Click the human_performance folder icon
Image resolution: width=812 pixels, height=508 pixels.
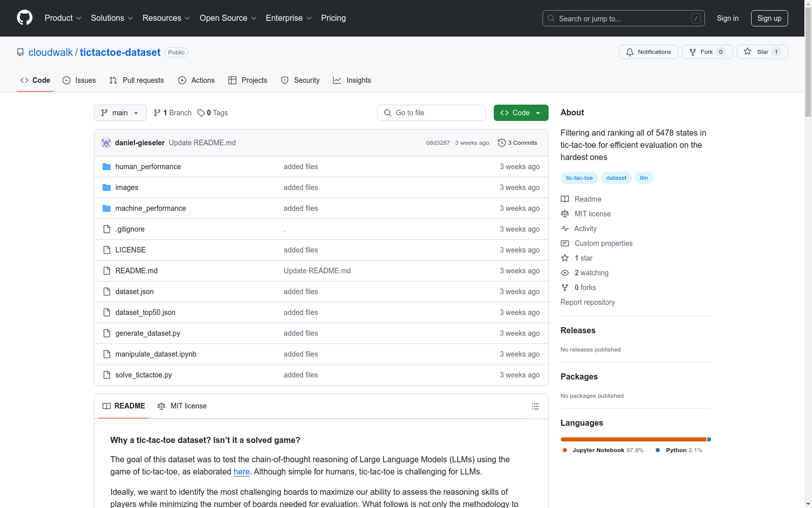click(x=107, y=167)
